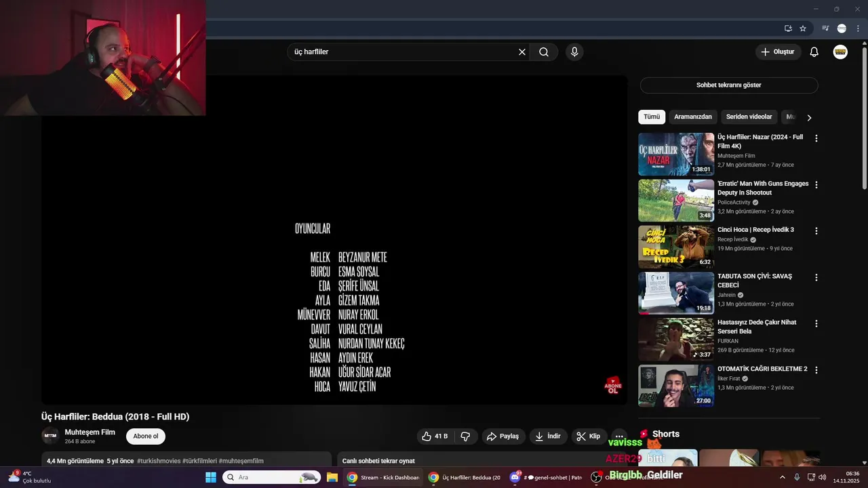
Task: Click Oluştur create button
Action: coord(778,52)
